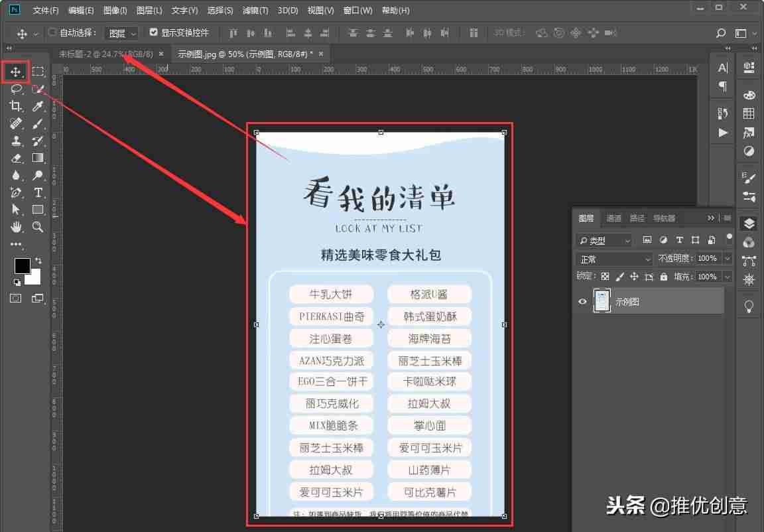Select the Move tool

[16, 72]
